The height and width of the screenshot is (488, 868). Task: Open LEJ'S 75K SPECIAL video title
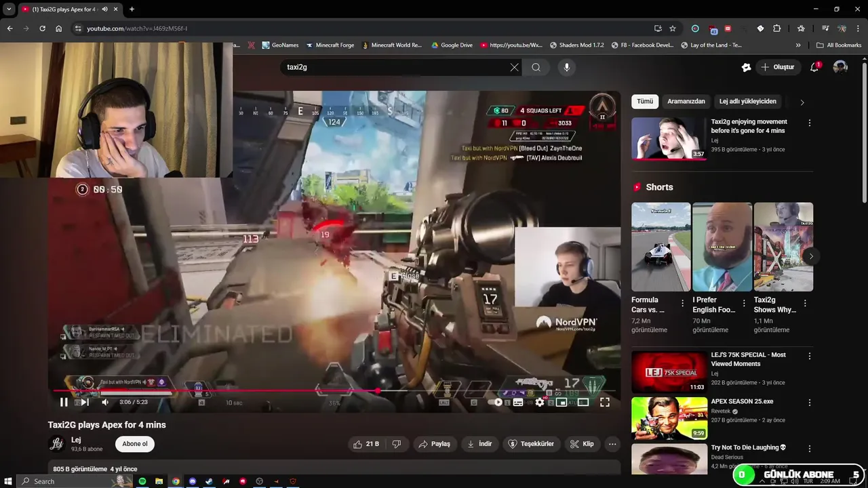tap(748, 359)
